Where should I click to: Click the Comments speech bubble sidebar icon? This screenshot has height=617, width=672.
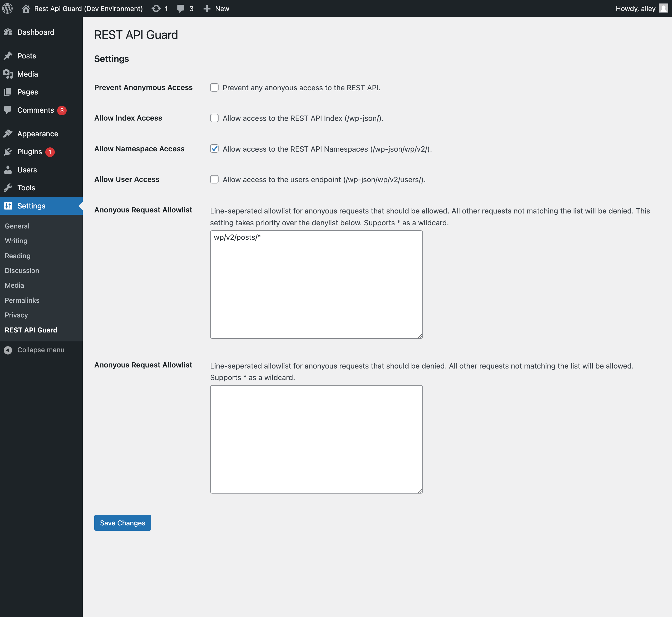pyautogui.click(x=8, y=110)
